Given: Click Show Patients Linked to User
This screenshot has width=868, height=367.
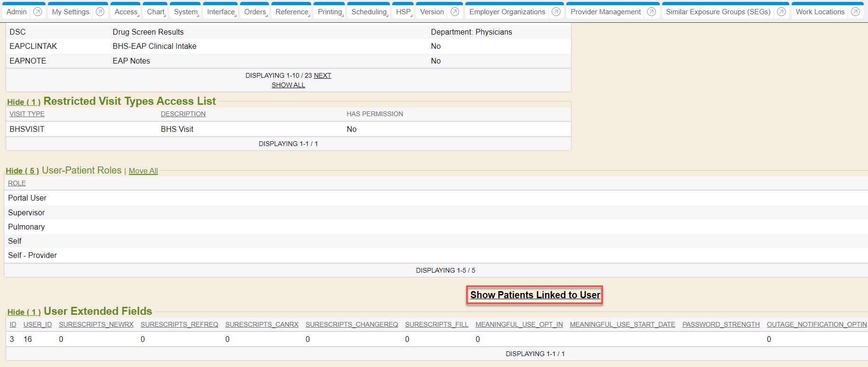Looking at the screenshot, I should pyautogui.click(x=535, y=295).
